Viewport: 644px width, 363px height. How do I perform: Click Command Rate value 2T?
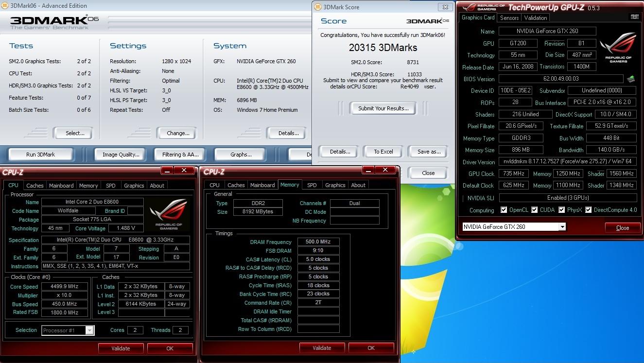318,302
